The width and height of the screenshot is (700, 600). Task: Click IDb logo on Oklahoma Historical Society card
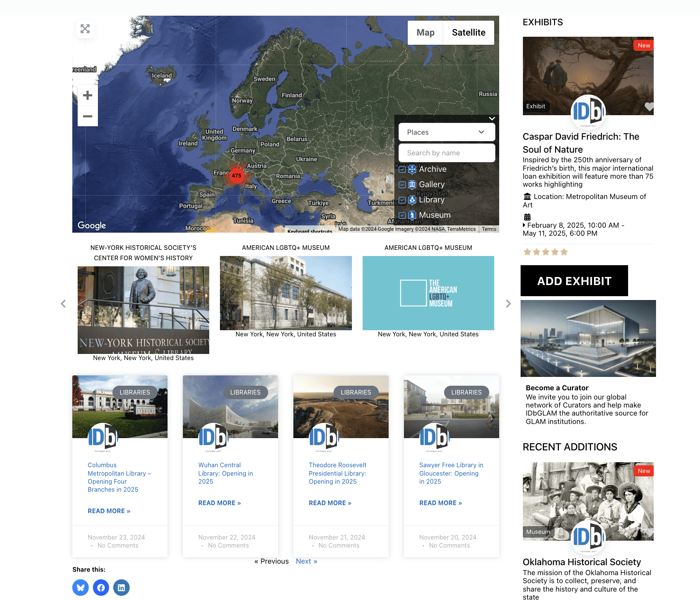[x=588, y=537]
